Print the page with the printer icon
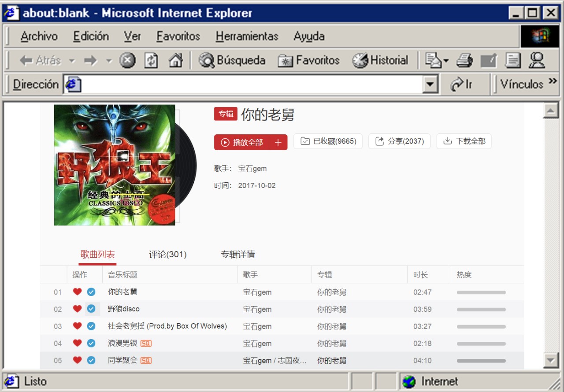Viewport: 564px width, 392px height. pos(464,60)
